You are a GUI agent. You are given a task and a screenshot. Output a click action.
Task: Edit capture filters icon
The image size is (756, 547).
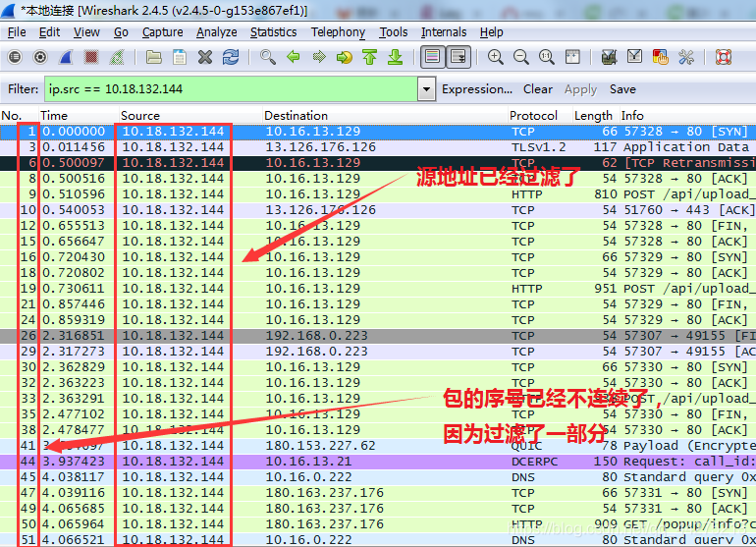coord(609,57)
